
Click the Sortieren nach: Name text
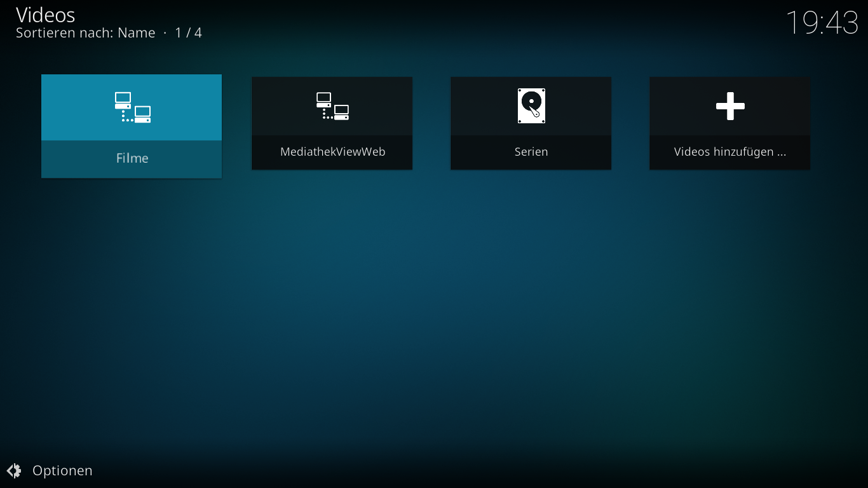(86, 33)
